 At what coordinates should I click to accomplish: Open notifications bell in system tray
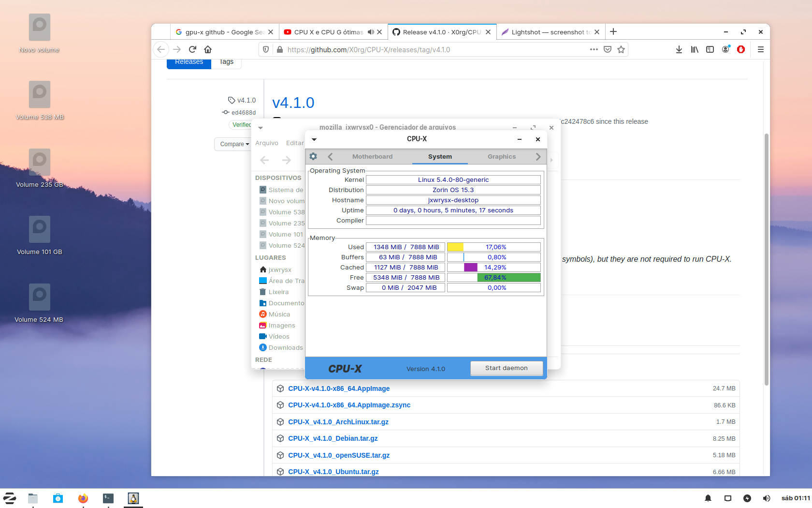708,498
